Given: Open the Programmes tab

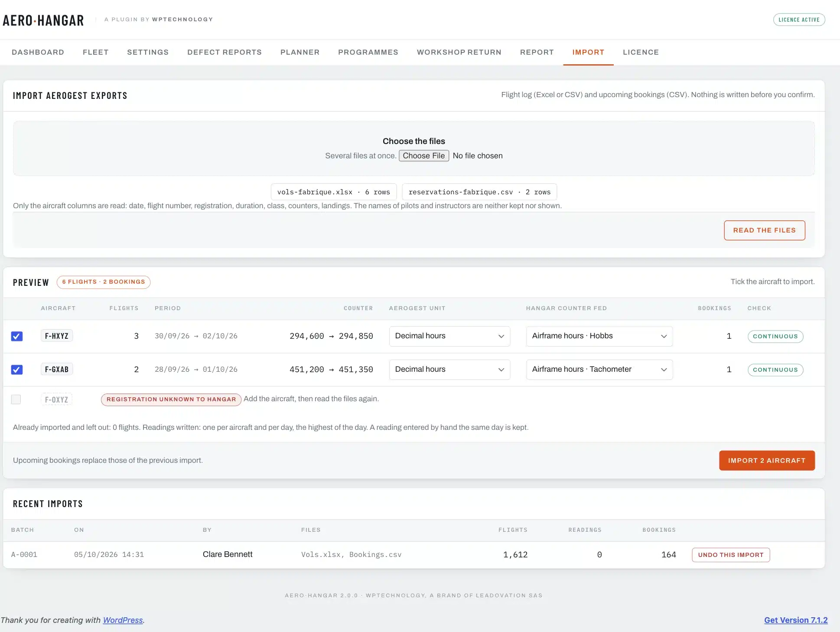Looking at the screenshot, I should tap(368, 52).
